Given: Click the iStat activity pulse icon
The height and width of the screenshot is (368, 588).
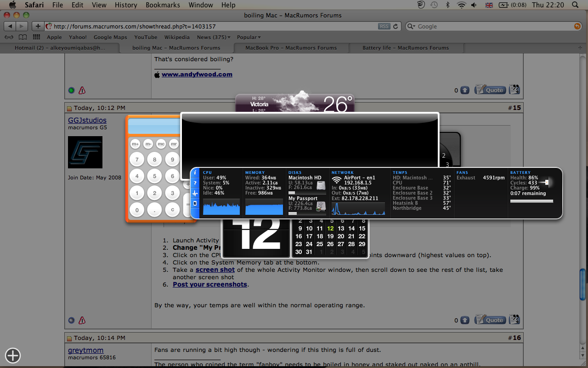Looking at the screenshot, I should [195, 193].
